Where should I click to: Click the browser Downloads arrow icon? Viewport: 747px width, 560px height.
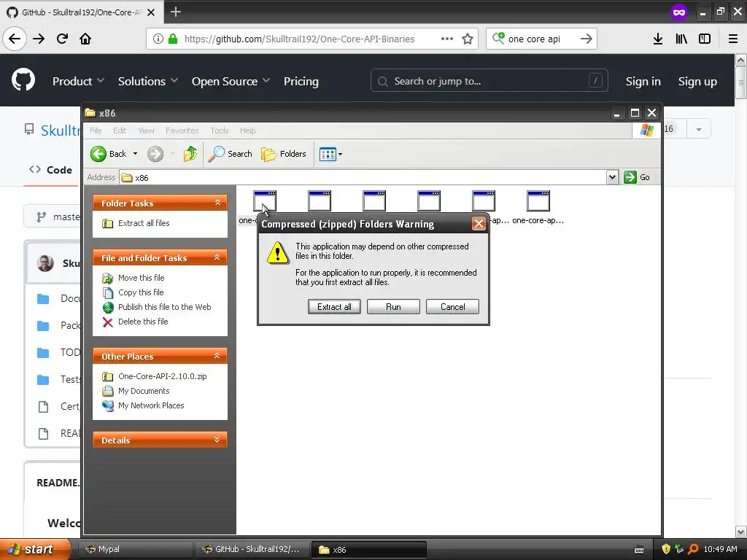click(x=658, y=39)
